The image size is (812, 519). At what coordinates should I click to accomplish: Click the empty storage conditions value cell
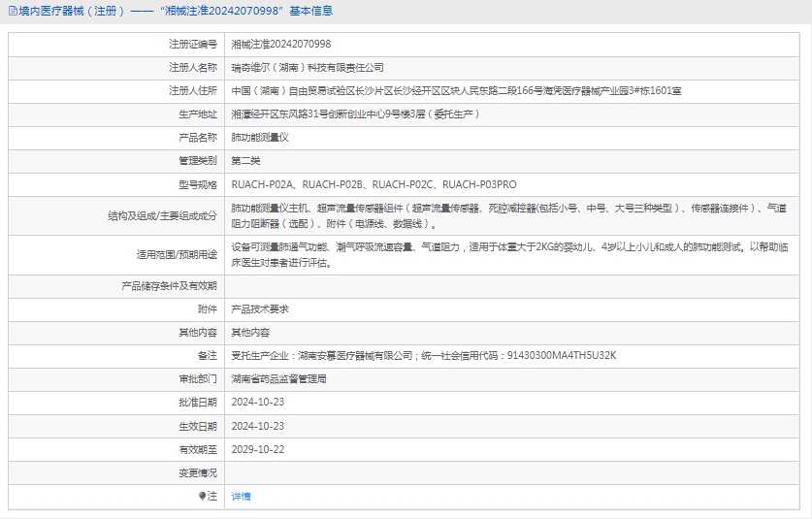click(x=514, y=286)
